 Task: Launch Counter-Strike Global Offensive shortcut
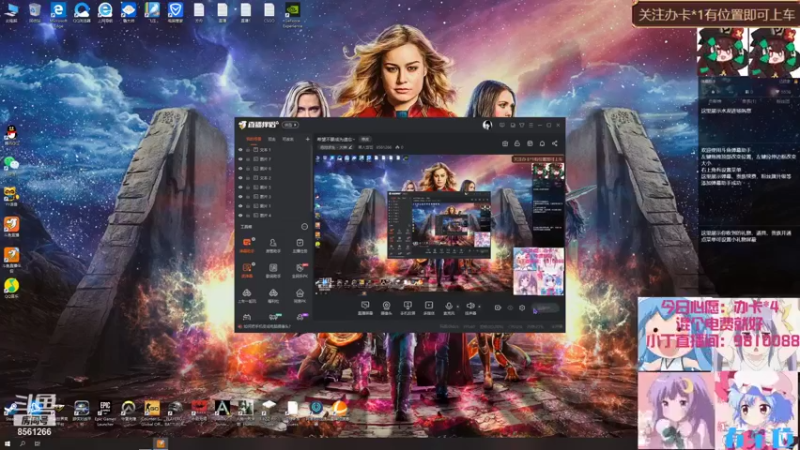152,413
